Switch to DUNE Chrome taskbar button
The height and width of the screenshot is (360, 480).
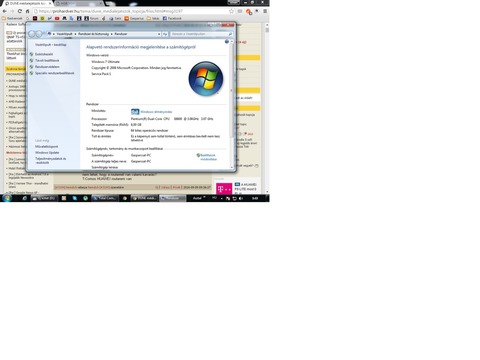click(x=144, y=198)
